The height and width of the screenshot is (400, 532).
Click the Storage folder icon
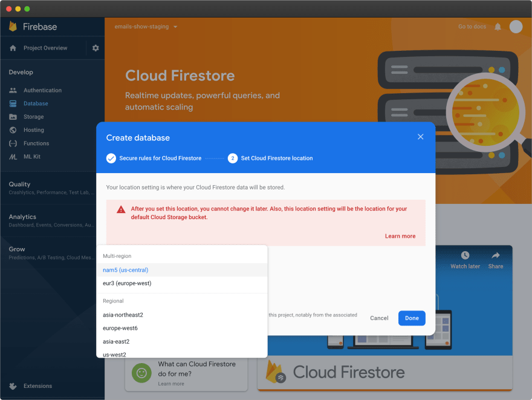coord(13,117)
